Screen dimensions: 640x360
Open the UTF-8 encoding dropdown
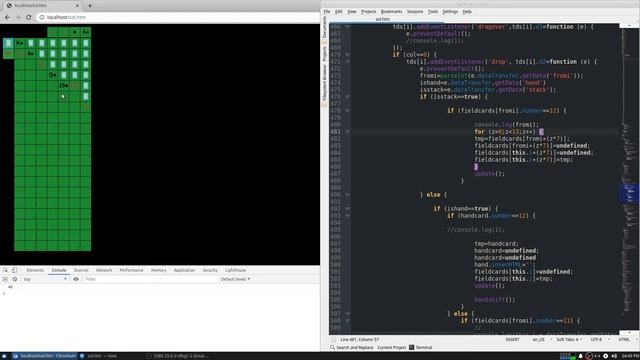click(x=599, y=340)
